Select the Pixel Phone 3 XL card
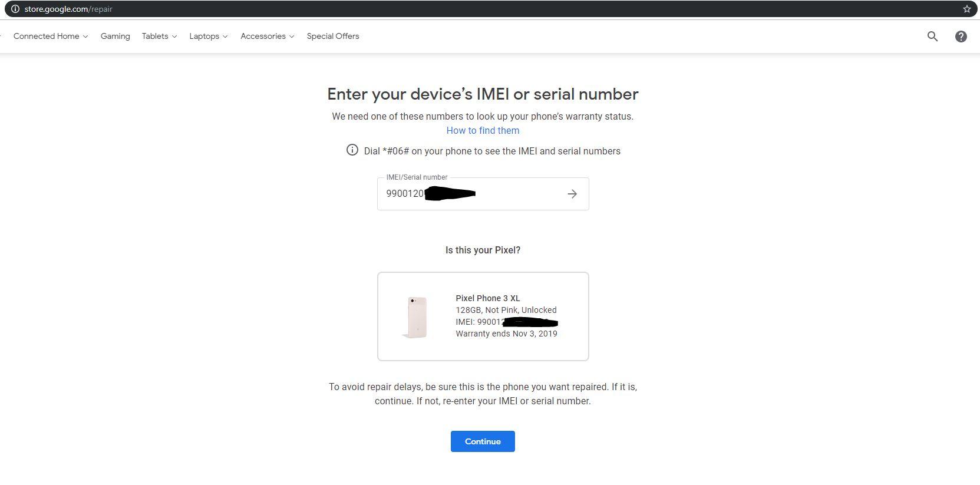This screenshot has width=980, height=485. point(483,316)
